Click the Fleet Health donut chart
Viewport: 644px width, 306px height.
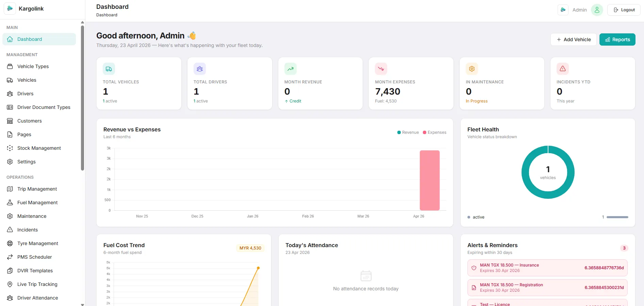tap(548, 172)
